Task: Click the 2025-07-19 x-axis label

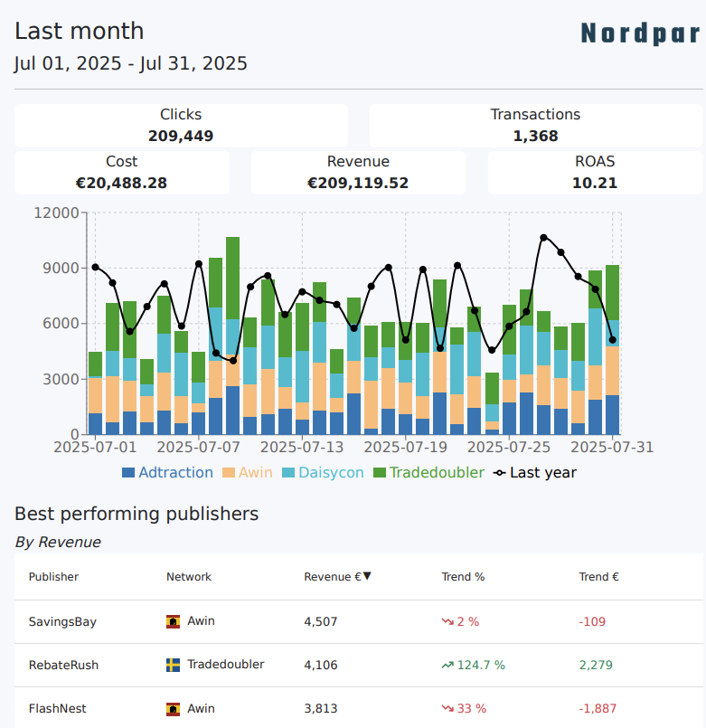Action: [x=406, y=447]
